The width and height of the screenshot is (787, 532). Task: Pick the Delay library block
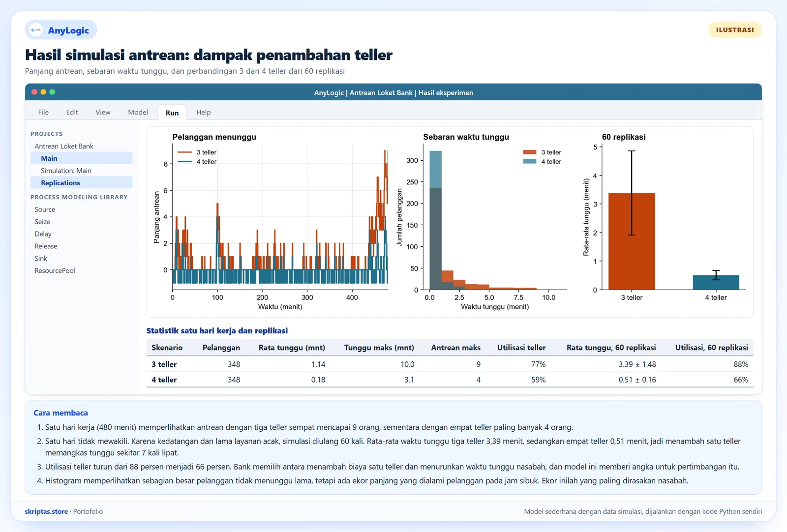43,234
